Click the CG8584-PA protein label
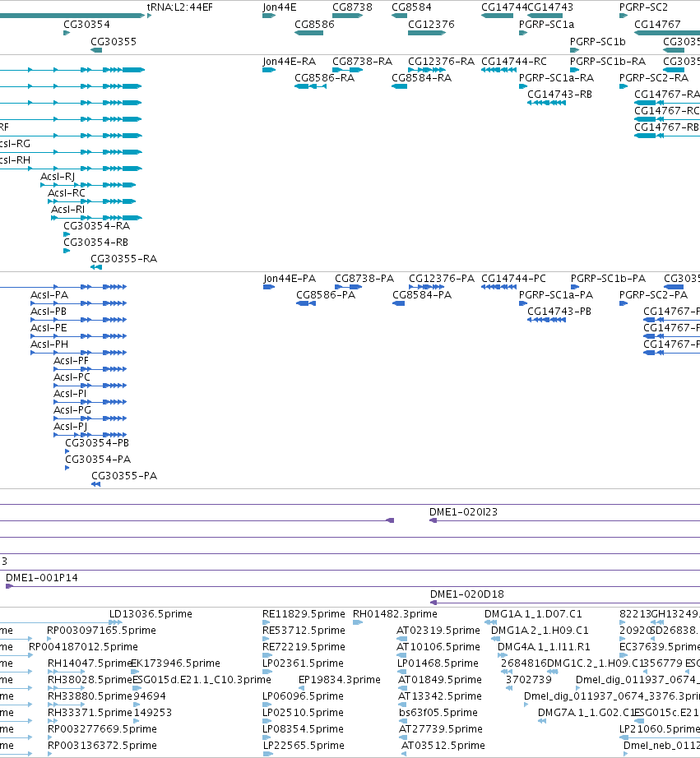Viewport: 700px width, 758px height. [x=422, y=295]
